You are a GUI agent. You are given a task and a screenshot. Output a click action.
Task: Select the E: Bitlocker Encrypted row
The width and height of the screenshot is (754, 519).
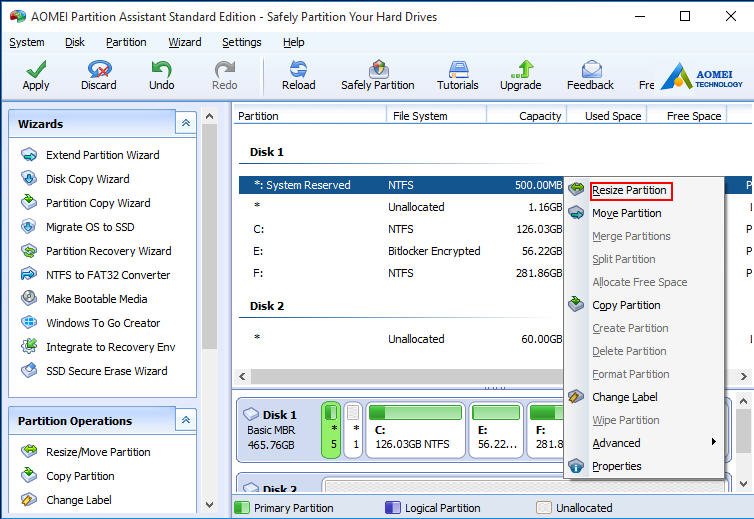401,251
